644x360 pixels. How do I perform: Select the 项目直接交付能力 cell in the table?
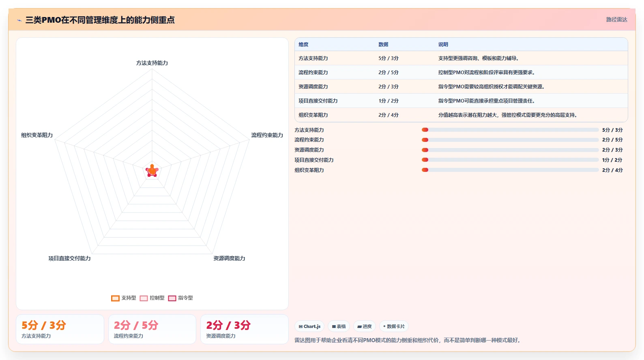318,101
